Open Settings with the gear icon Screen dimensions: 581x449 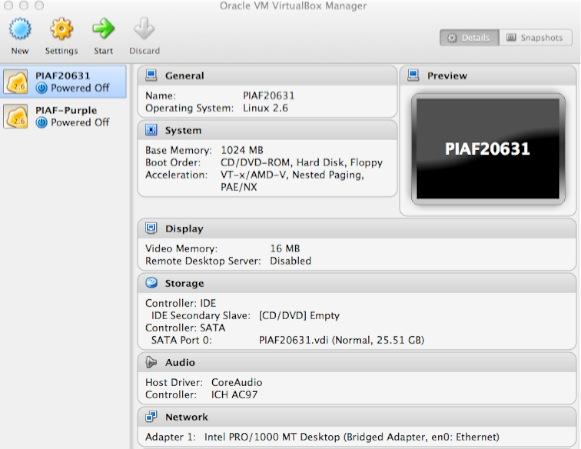62,29
